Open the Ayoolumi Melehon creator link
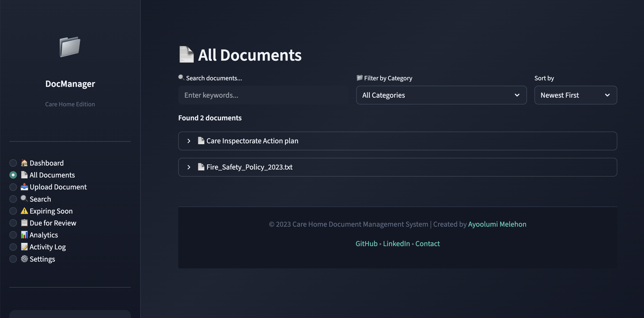 [x=497, y=224]
